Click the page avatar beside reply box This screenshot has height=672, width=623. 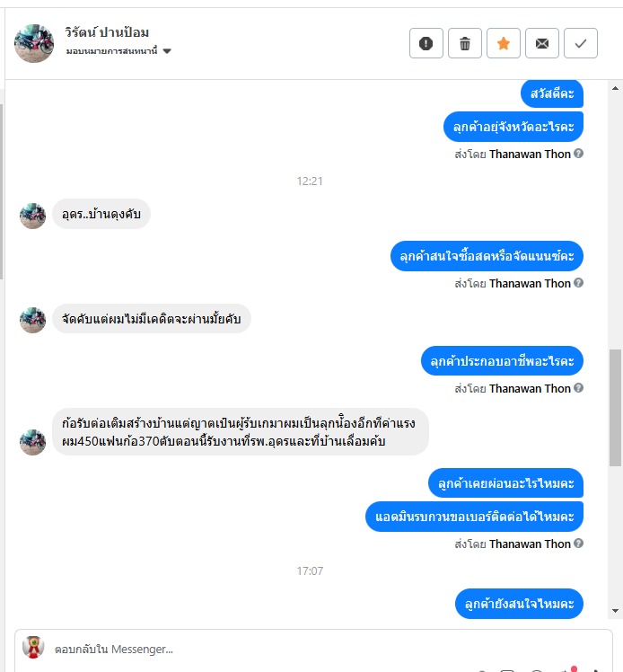[33, 647]
